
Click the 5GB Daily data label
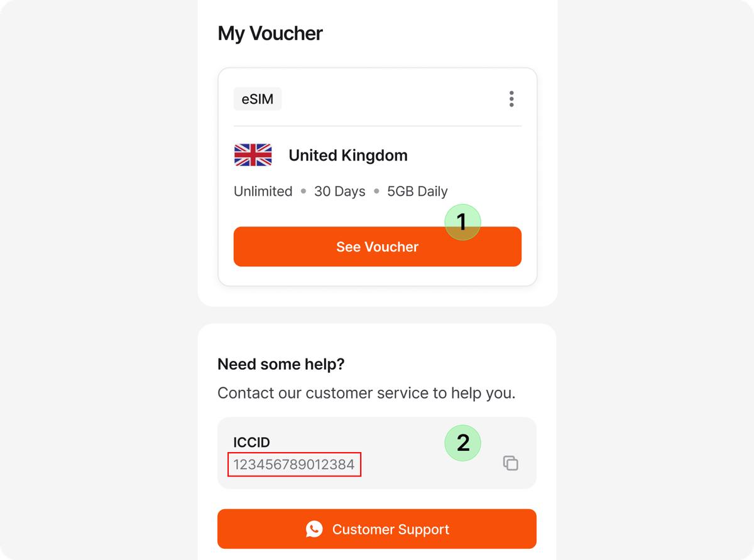click(x=417, y=191)
